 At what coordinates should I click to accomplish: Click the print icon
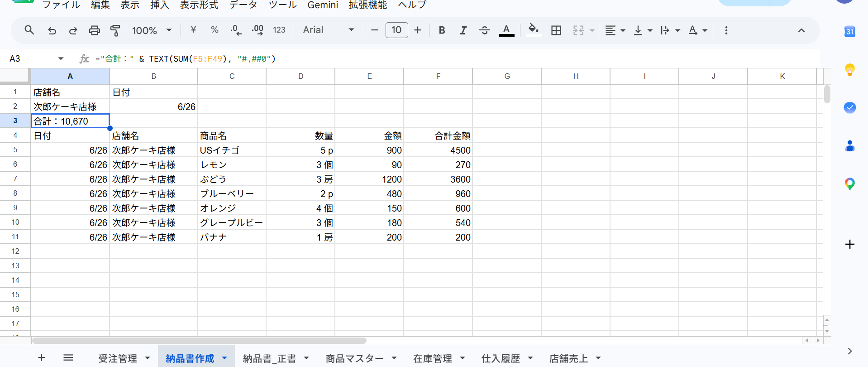[x=95, y=30]
